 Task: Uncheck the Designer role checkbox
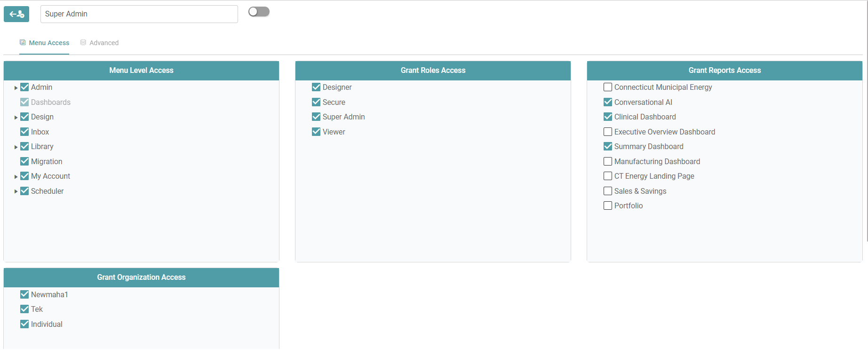[x=316, y=87]
